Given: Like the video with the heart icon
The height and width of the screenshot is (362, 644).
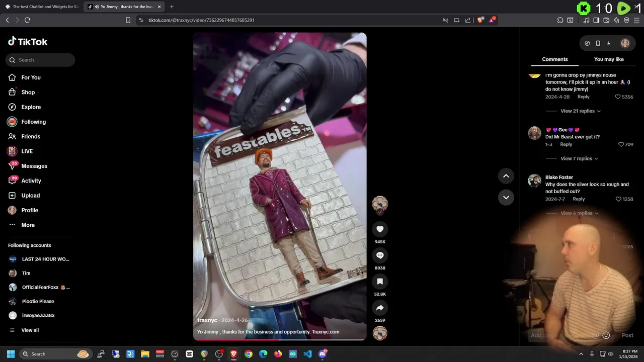Looking at the screenshot, I should point(380,229).
